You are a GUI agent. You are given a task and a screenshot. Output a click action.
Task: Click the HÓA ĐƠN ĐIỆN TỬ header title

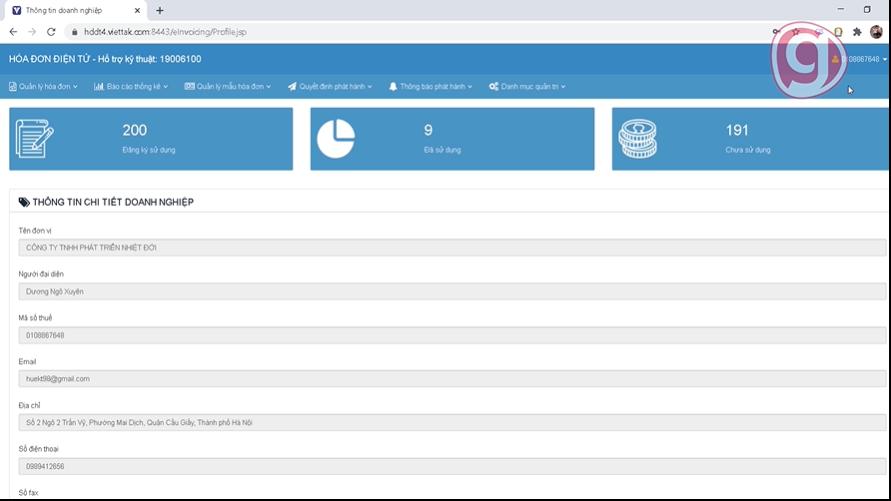105,59
